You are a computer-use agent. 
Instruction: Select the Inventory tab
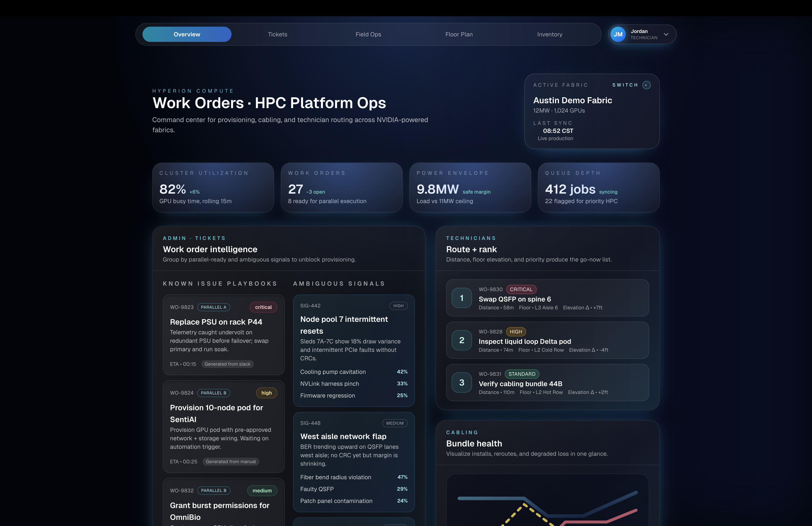click(549, 34)
